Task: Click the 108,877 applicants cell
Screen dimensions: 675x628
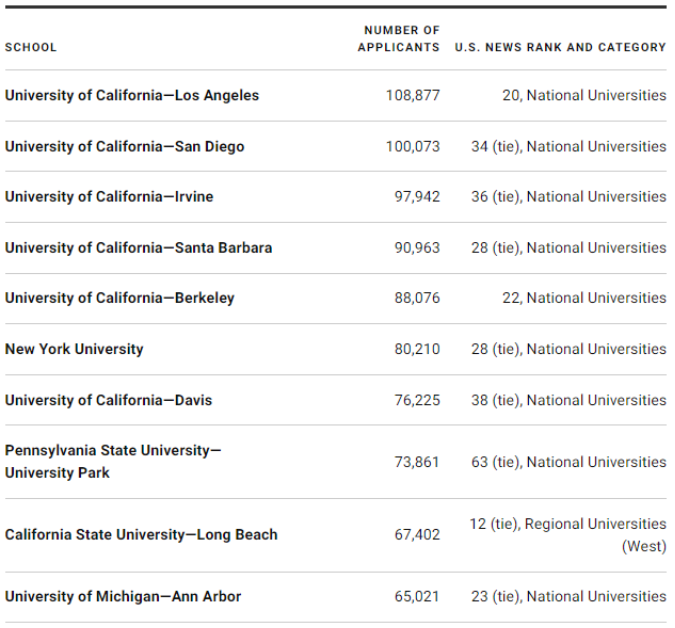Action: (412, 96)
